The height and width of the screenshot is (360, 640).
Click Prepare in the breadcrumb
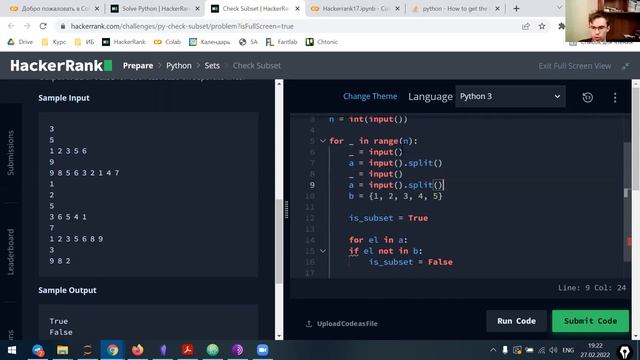[x=138, y=66]
